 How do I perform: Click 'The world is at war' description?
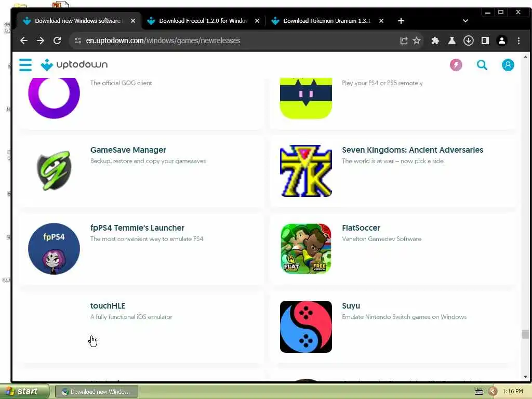(393, 161)
